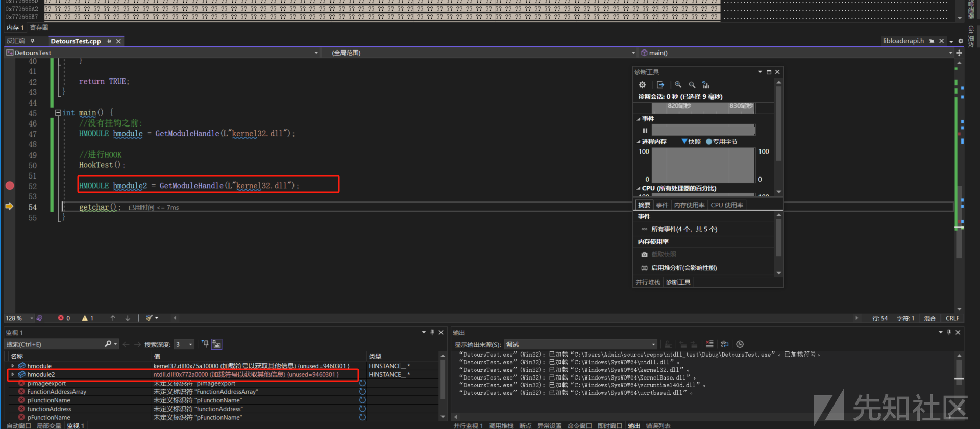Open editor tab settings gear
The height and width of the screenshot is (429, 980).
click(x=961, y=41)
